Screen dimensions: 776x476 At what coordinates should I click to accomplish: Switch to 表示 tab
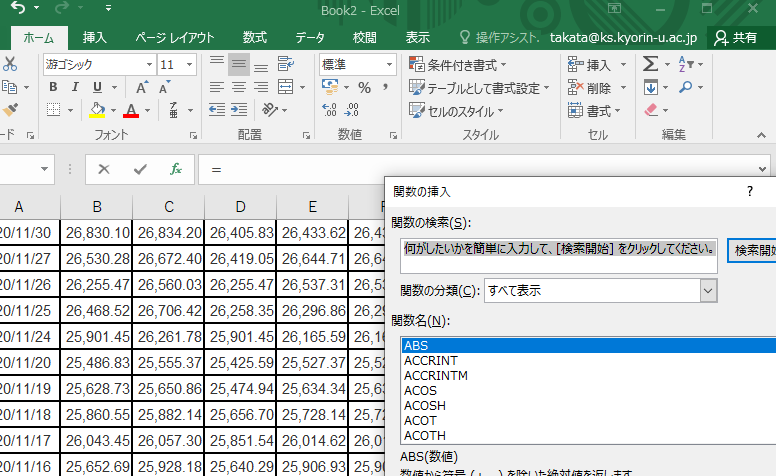coord(418,38)
